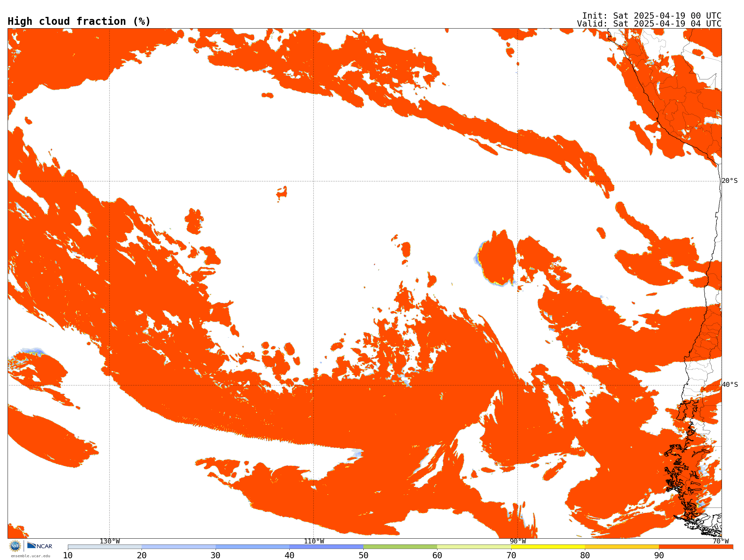Click the 30–40 blue colorbar segment
The height and width of the screenshot is (560, 744).
[252, 547]
